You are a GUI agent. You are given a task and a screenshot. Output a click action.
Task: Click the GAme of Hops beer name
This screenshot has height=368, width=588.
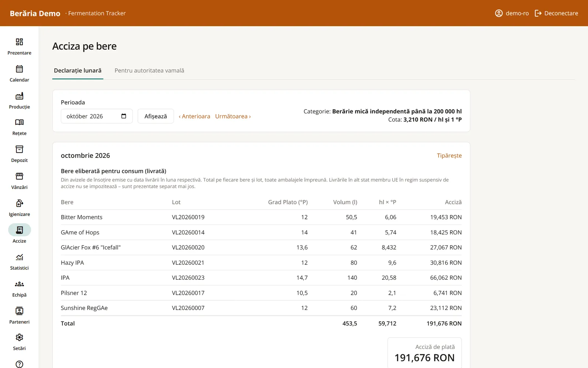[80, 232]
